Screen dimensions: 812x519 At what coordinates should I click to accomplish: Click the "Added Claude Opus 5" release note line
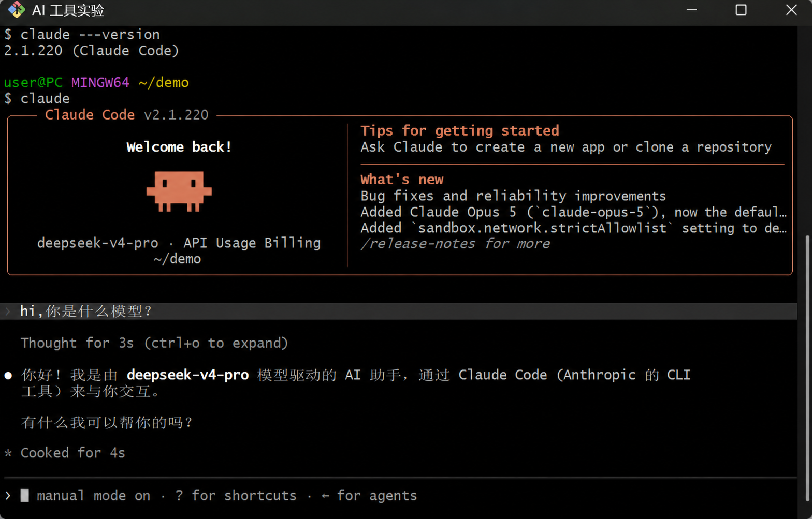[574, 212]
